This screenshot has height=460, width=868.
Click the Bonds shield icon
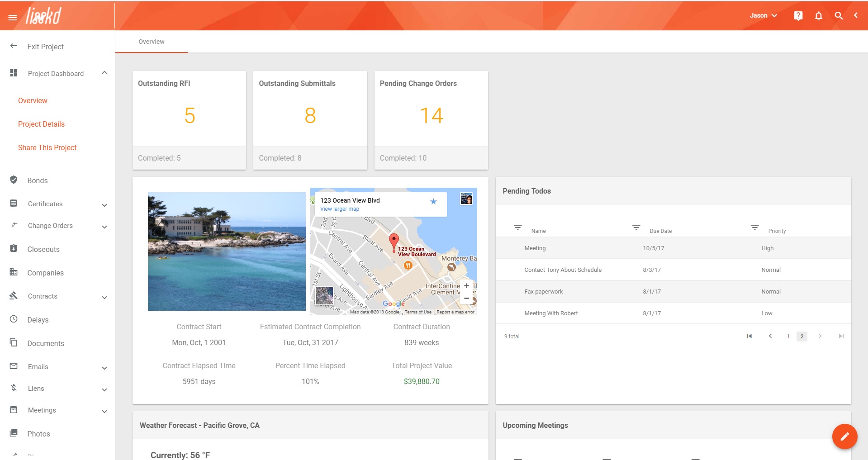(14, 180)
